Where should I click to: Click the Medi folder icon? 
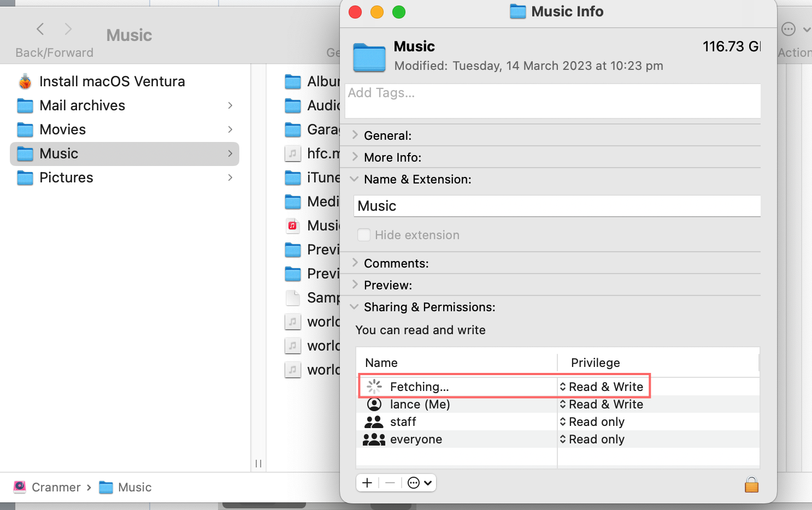tap(293, 201)
